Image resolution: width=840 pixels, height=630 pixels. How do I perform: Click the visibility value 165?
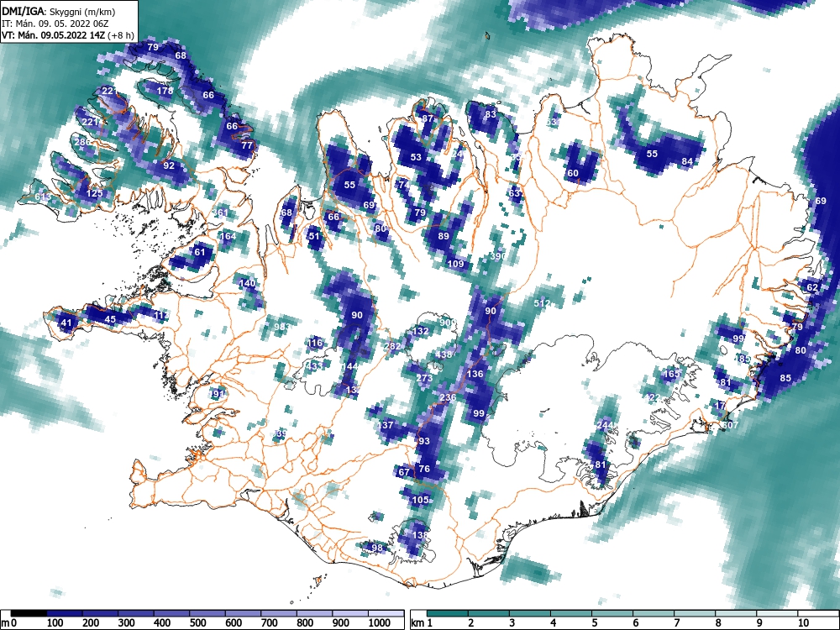click(x=672, y=374)
